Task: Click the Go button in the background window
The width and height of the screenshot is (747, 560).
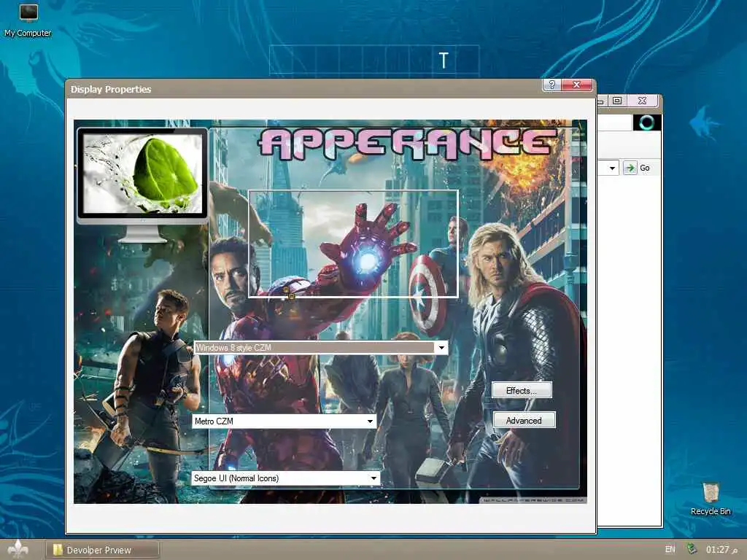Action: click(645, 168)
